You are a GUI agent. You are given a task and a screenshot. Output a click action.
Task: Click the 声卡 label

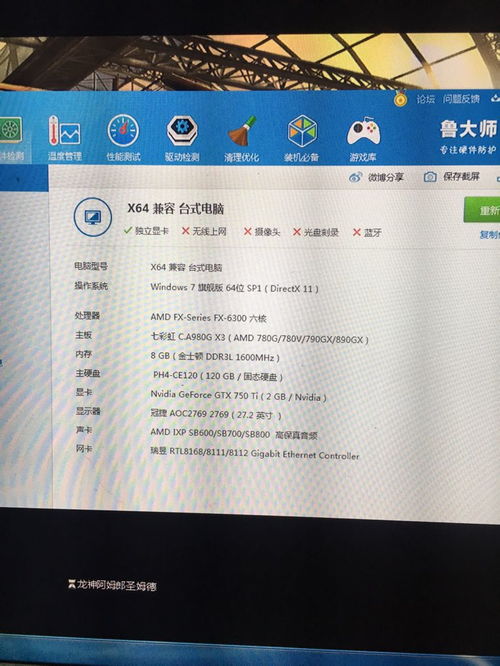(84, 430)
